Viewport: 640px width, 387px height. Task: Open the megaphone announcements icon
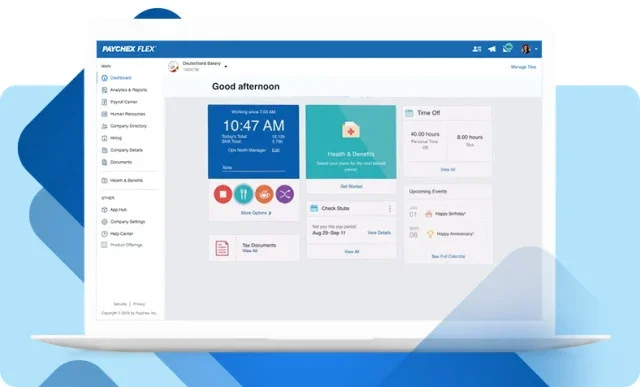tap(492, 49)
